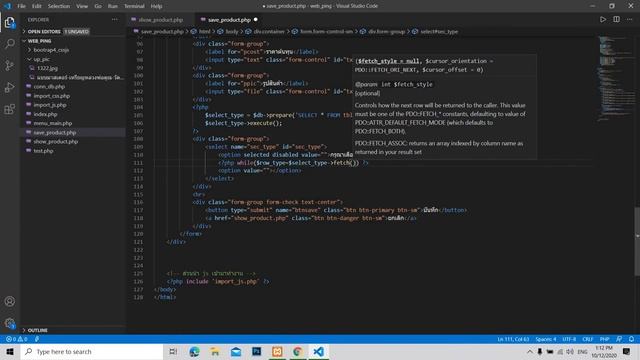Open the Extensions view
This screenshot has height=360, width=640.
tap(10, 109)
